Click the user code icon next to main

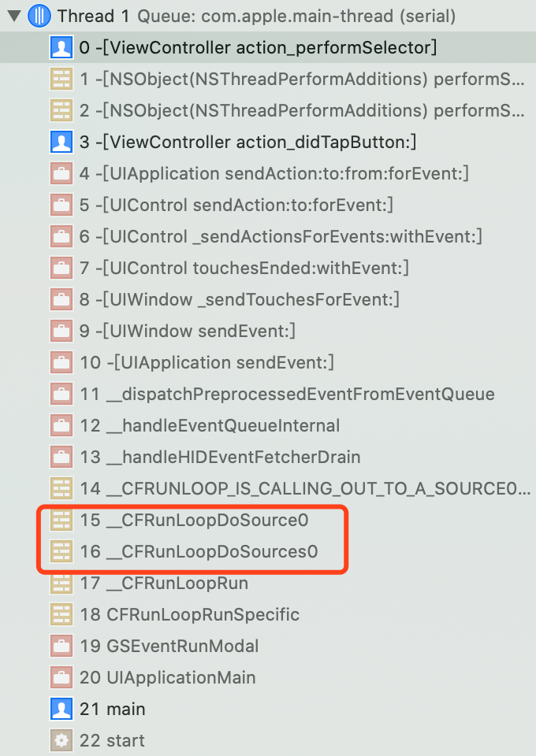(61, 709)
